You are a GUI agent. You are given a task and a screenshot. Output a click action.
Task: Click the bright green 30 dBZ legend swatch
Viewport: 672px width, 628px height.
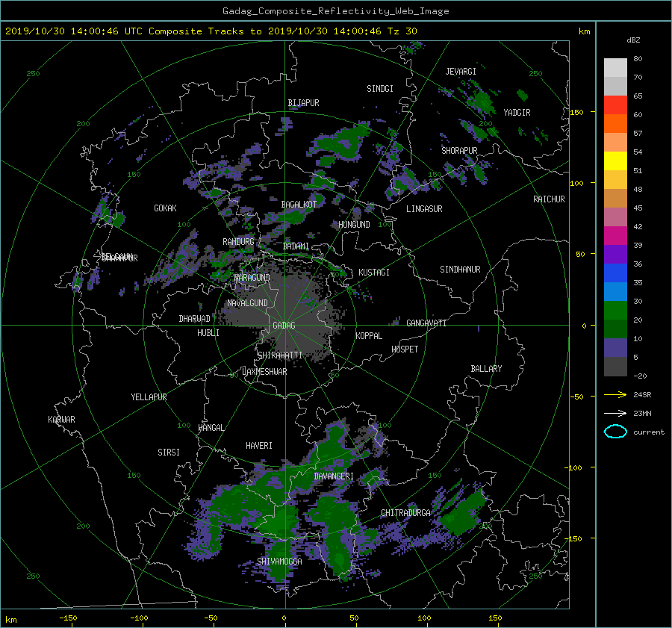pyautogui.click(x=615, y=310)
